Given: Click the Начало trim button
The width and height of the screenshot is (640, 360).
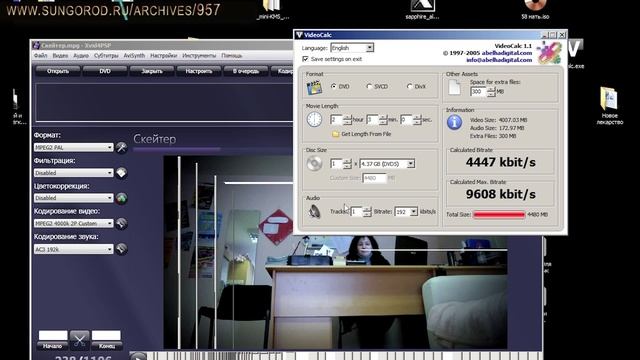Looking at the screenshot, I should [53, 346].
